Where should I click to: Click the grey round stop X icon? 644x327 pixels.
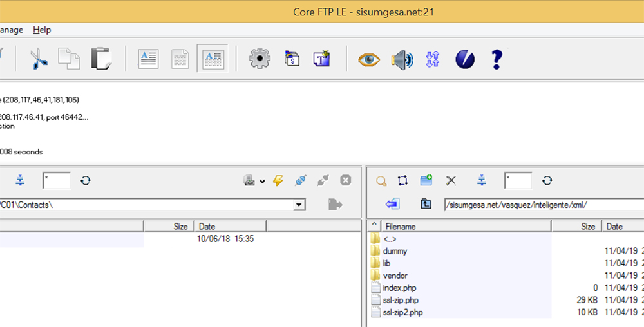(346, 180)
